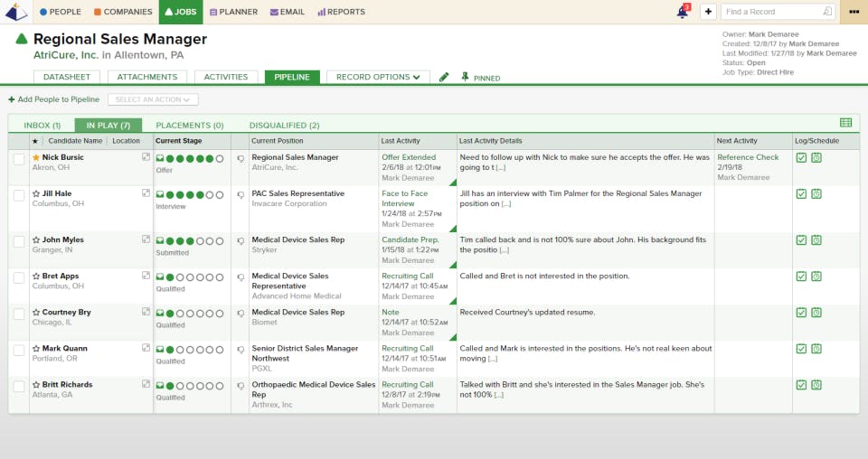Tick the Britt Richards checkbox
868x459 pixels.
[x=19, y=386]
